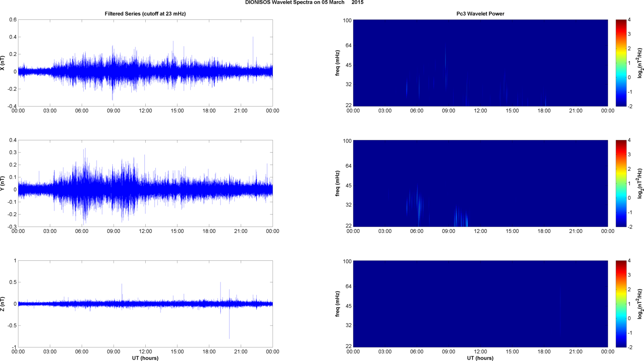This screenshot has width=644, height=361.
Task: Click the '12:00' tick under the X series plot
Action: (x=145, y=111)
